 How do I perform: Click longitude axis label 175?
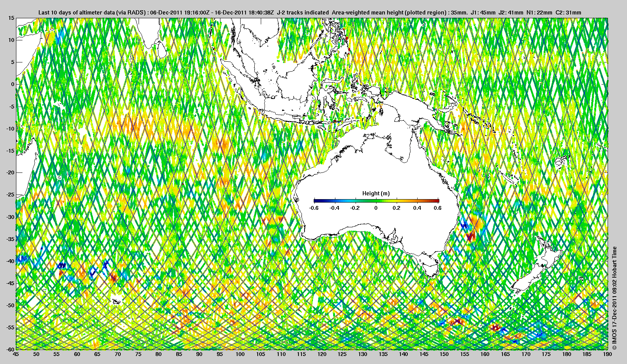[546, 354]
